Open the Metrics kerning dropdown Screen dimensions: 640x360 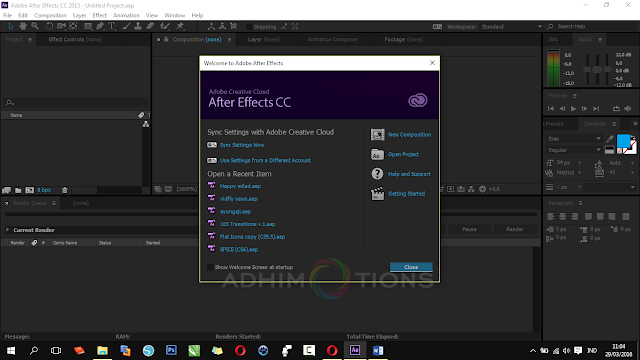[579, 173]
